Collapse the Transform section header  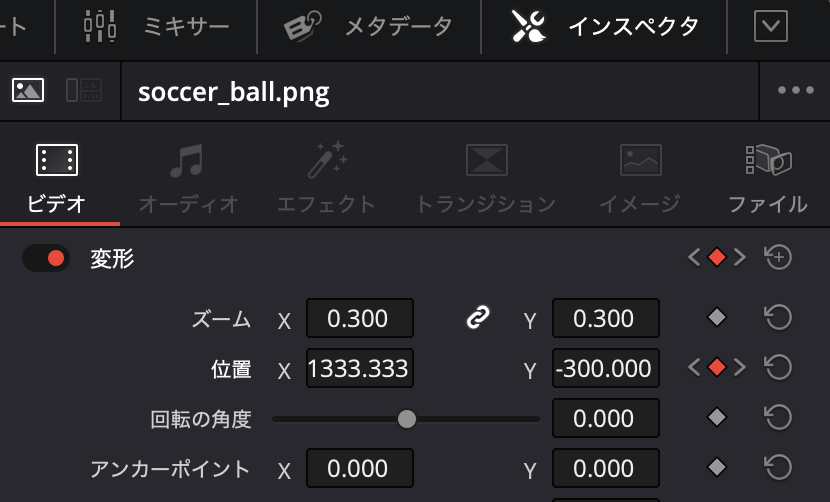(x=112, y=259)
